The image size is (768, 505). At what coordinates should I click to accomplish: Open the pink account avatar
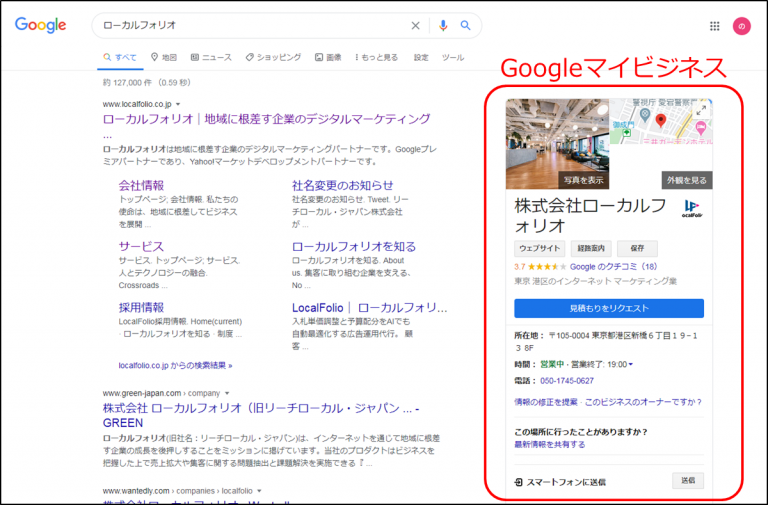(x=742, y=26)
